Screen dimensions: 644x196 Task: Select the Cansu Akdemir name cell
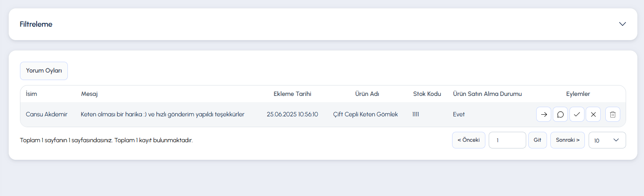(x=47, y=114)
